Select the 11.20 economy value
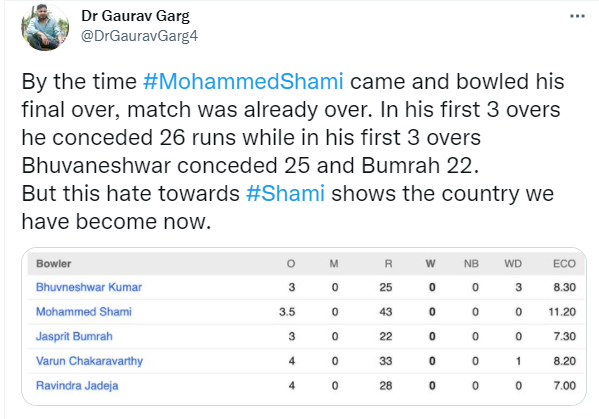599x419 pixels. pyautogui.click(x=562, y=312)
